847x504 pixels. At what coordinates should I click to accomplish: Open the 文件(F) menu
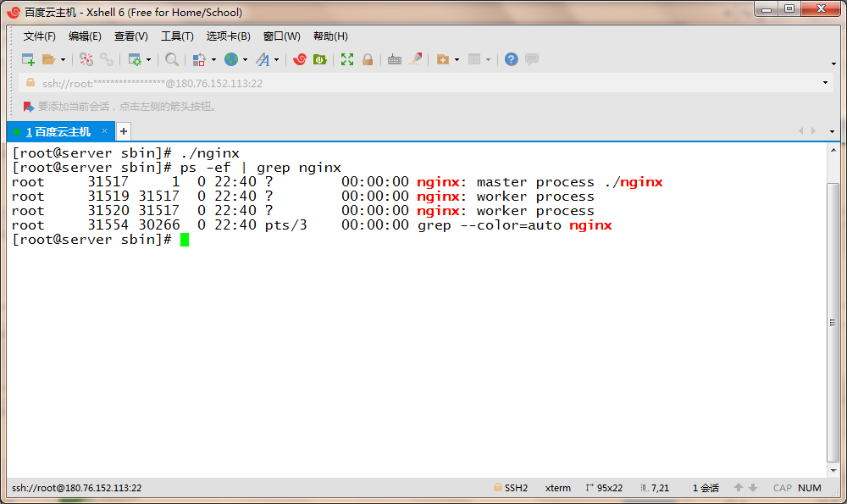pyautogui.click(x=40, y=36)
